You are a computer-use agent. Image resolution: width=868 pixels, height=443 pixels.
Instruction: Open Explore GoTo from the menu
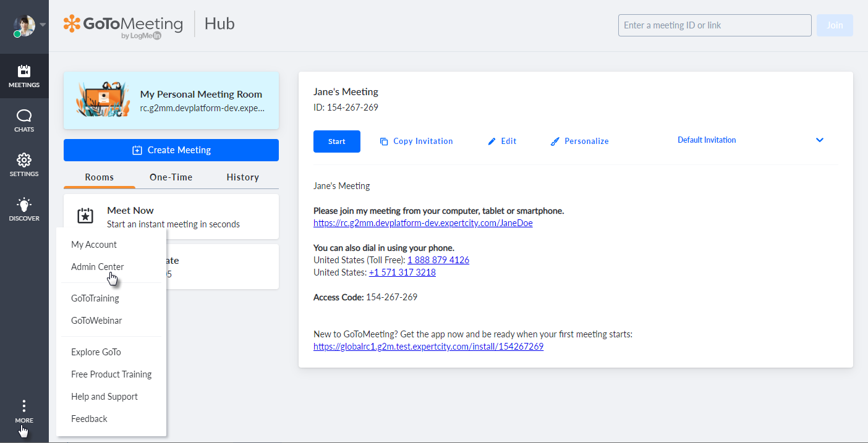tap(96, 352)
